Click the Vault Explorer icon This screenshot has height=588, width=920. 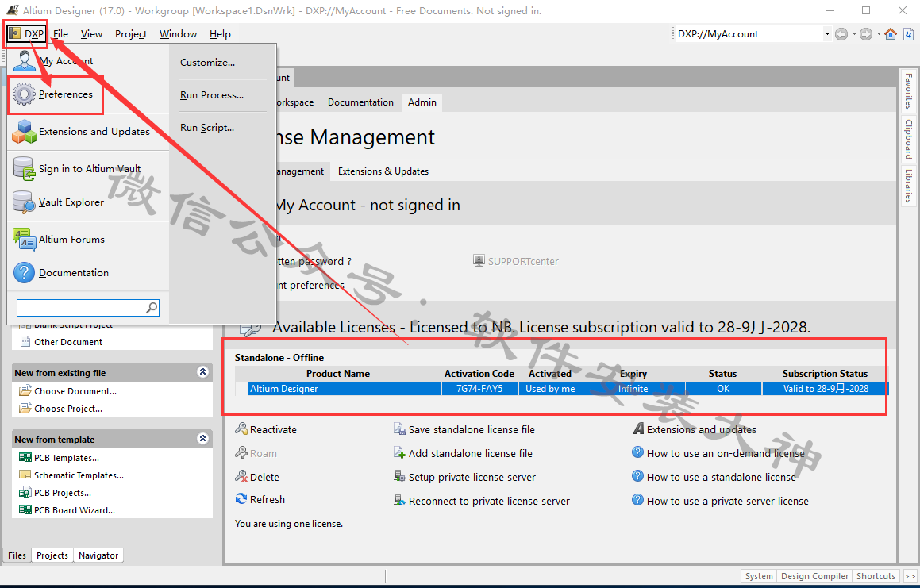pyautogui.click(x=24, y=202)
